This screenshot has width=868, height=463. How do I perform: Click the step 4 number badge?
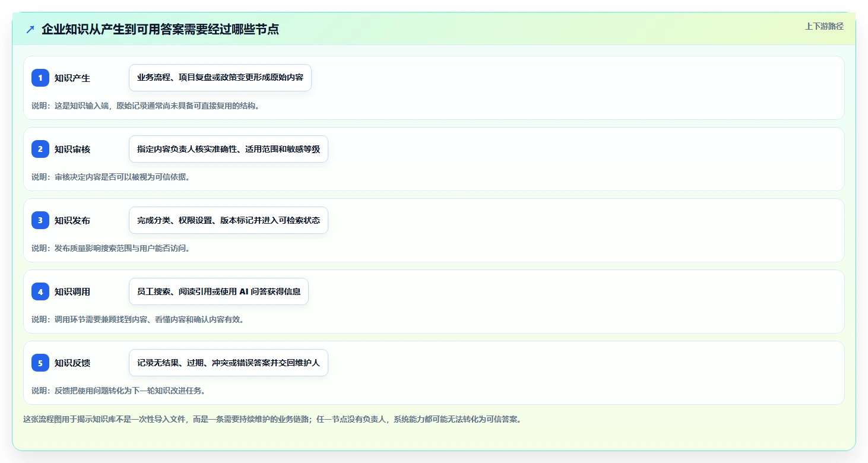tap(40, 291)
